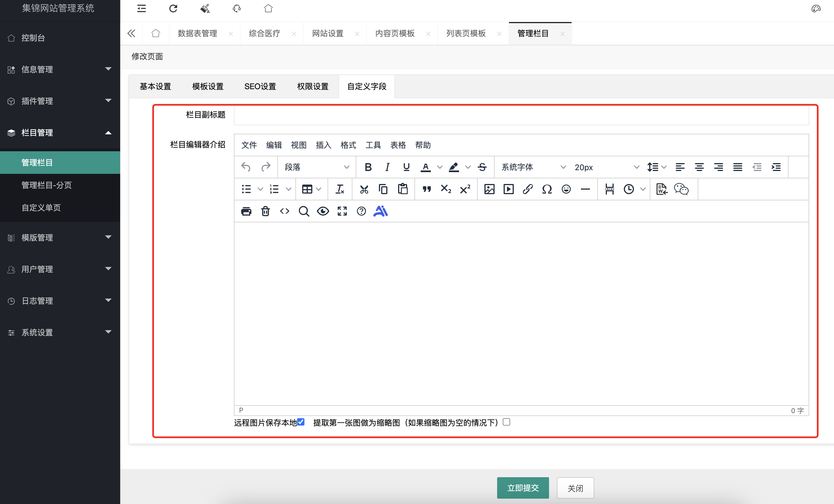Align text right
Image resolution: width=834 pixels, height=504 pixels.
(x=718, y=167)
